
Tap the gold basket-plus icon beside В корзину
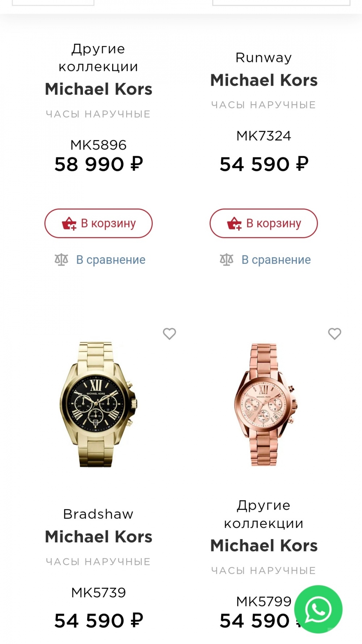tap(69, 223)
